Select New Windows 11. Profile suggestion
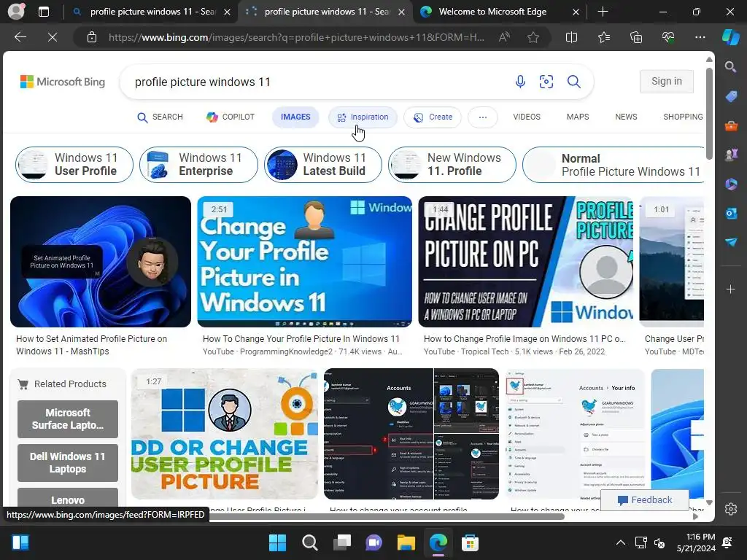This screenshot has width=747, height=560. click(452, 165)
